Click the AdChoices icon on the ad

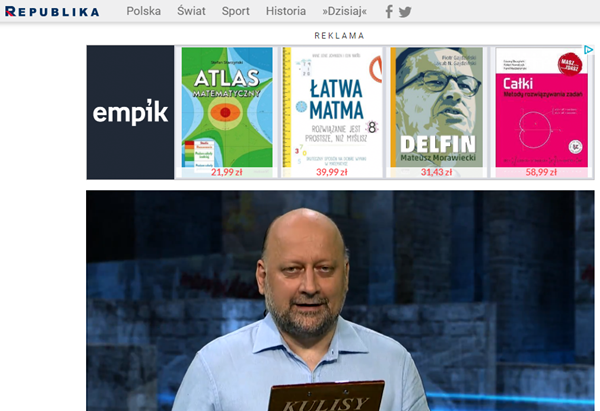tap(588, 51)
